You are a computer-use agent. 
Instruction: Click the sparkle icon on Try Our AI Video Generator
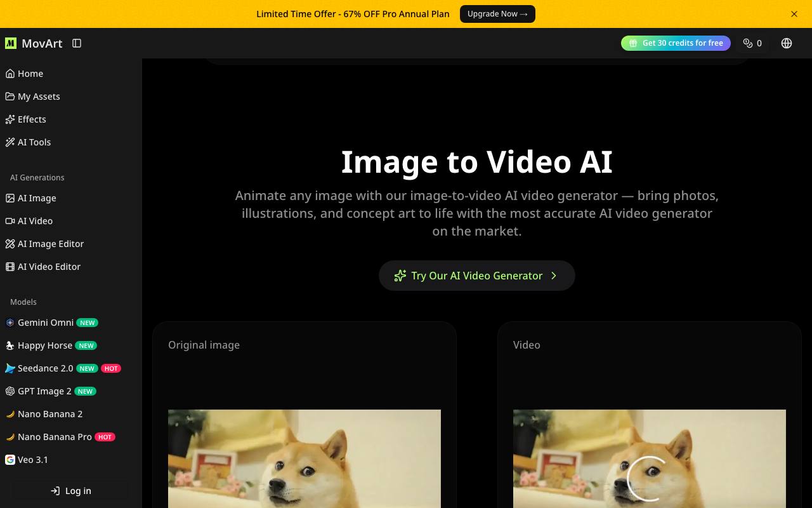400,276
